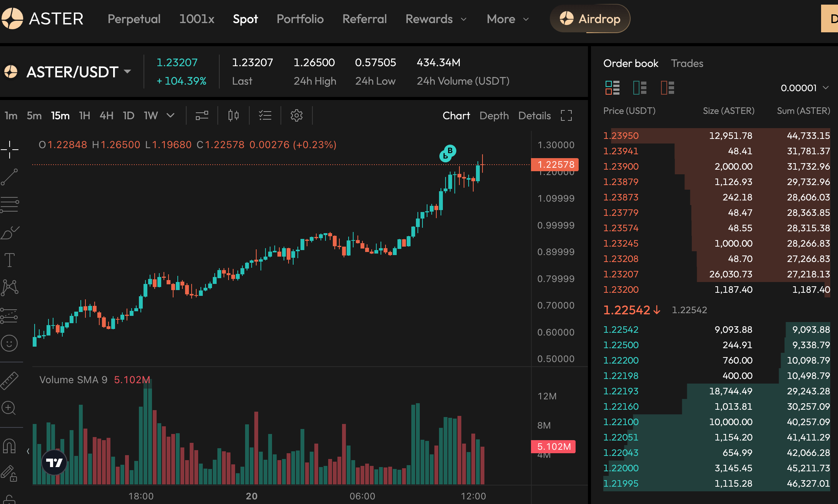
Task: Open the 1001x trading page
Action: pos(197,19)
